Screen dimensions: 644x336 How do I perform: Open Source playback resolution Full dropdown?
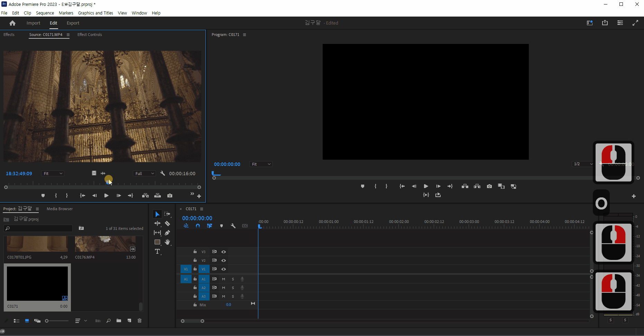[144, 174]
